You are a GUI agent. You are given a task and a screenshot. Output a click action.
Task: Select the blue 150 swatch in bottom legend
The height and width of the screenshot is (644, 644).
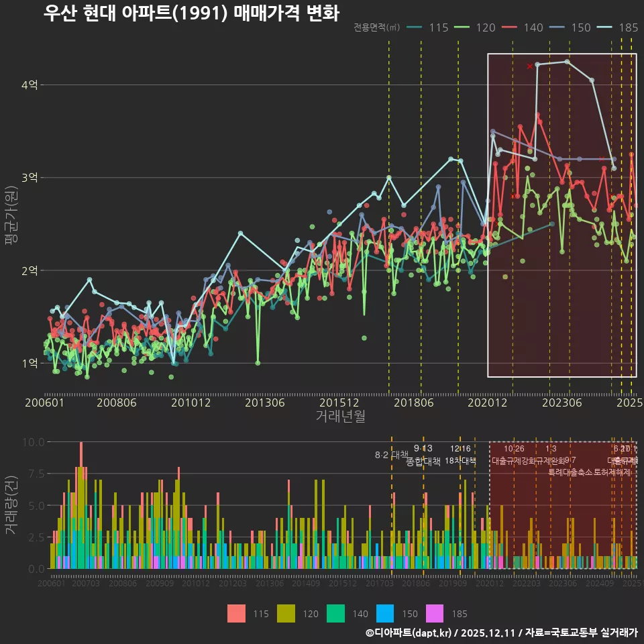384,613
